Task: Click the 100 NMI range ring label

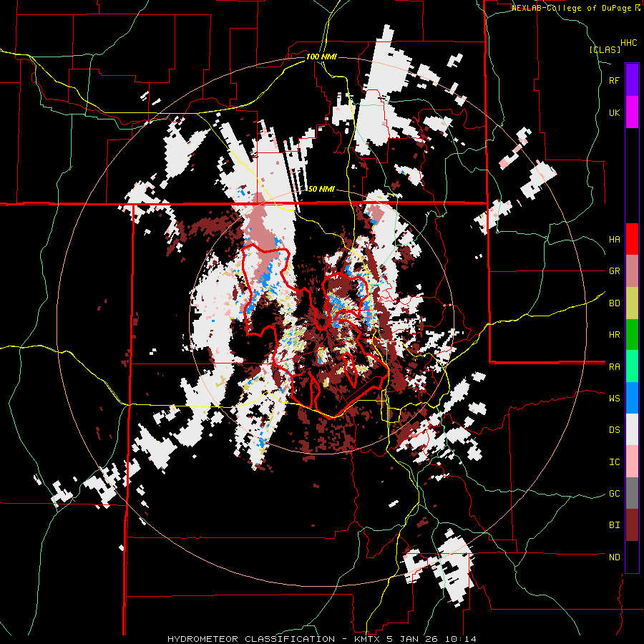Action: pyautogui.click(x=321, y=57)
